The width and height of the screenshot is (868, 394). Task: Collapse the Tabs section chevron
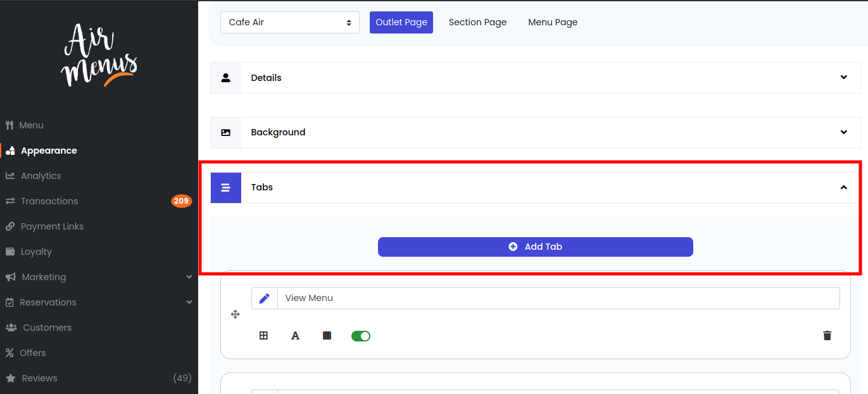844,187
